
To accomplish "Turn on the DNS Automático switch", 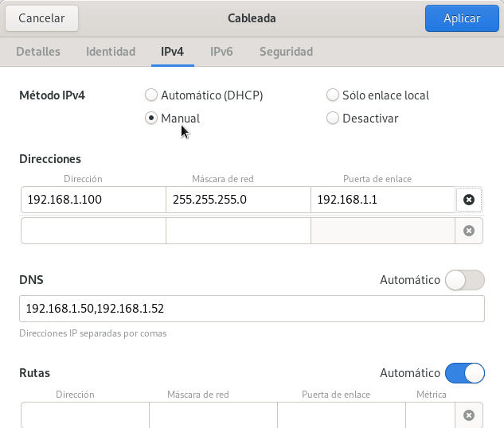I will tap(465, 280).
